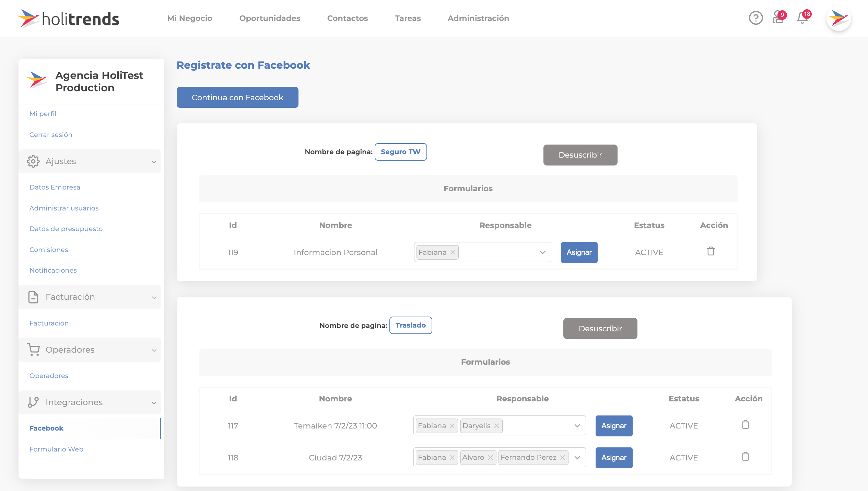Click the Traslado page name tag
This screenshot has height=491, width=868.
point(411,325)
